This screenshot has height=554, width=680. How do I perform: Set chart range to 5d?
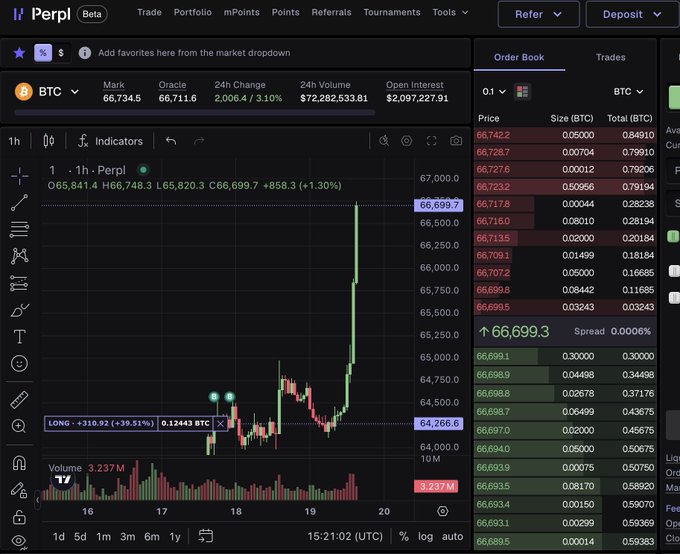coord(80,537)
